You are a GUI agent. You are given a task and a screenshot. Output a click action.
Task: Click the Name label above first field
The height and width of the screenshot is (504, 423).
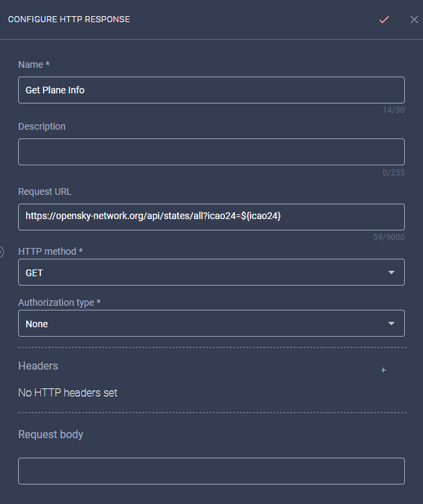click(x=34, y=65)
